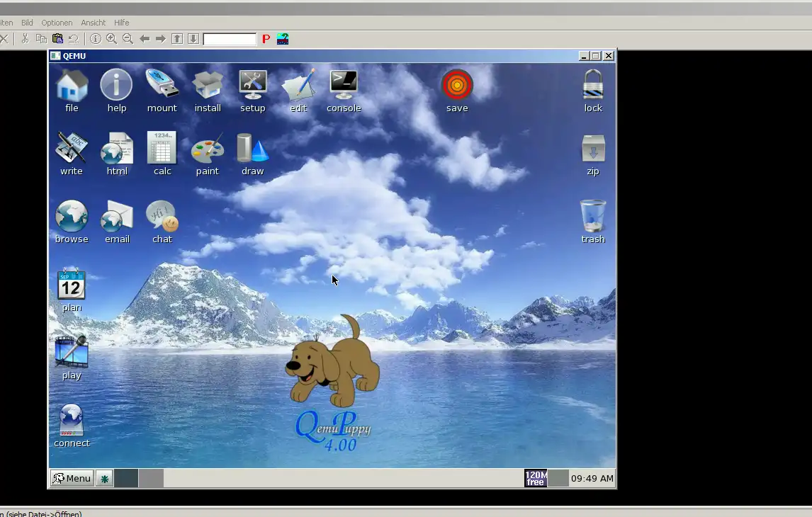
Task: Click the 09:49 AM taskbar clock
Action: tap(592, 479)
